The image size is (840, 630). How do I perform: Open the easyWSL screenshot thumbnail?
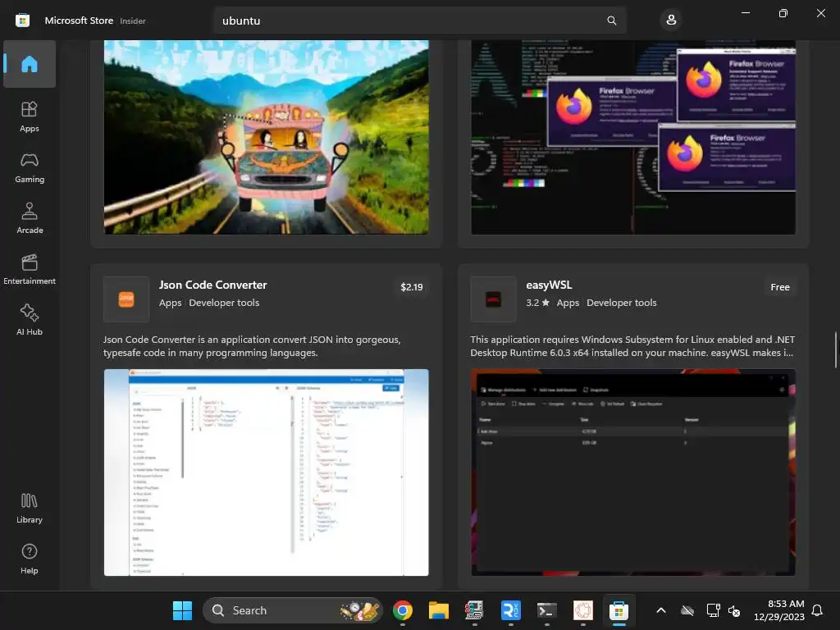pos(633,472)
